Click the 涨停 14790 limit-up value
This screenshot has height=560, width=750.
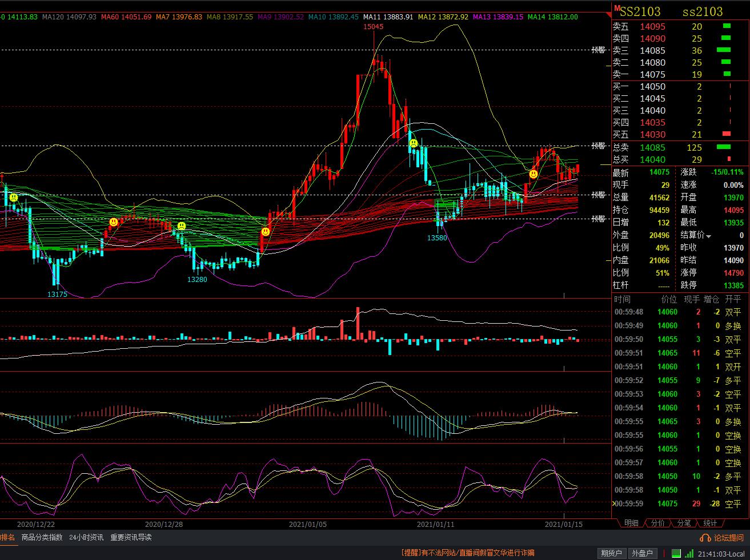[733, 273]
